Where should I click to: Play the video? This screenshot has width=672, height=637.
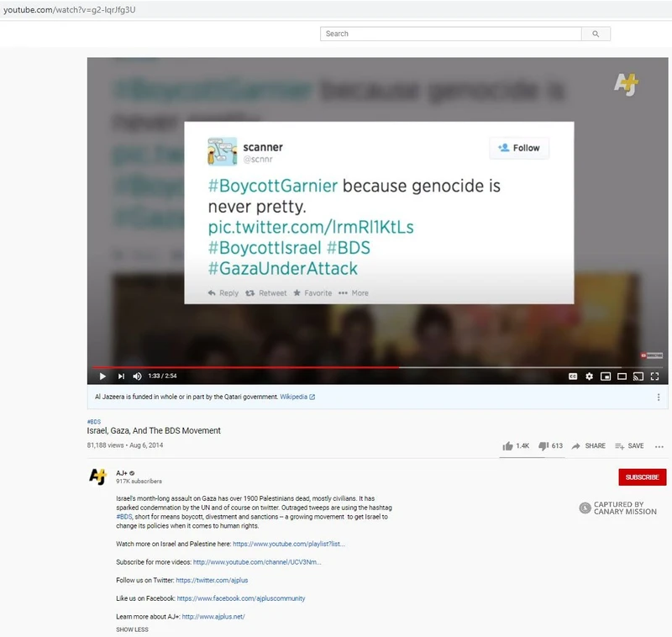coord(102,376)
